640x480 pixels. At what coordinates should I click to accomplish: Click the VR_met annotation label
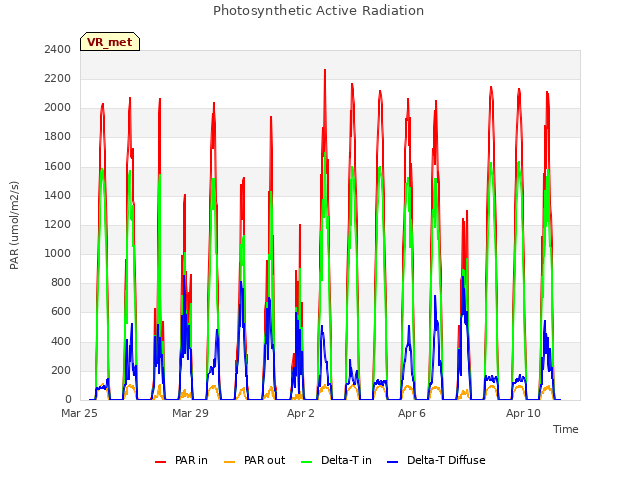tap(110, 42)
